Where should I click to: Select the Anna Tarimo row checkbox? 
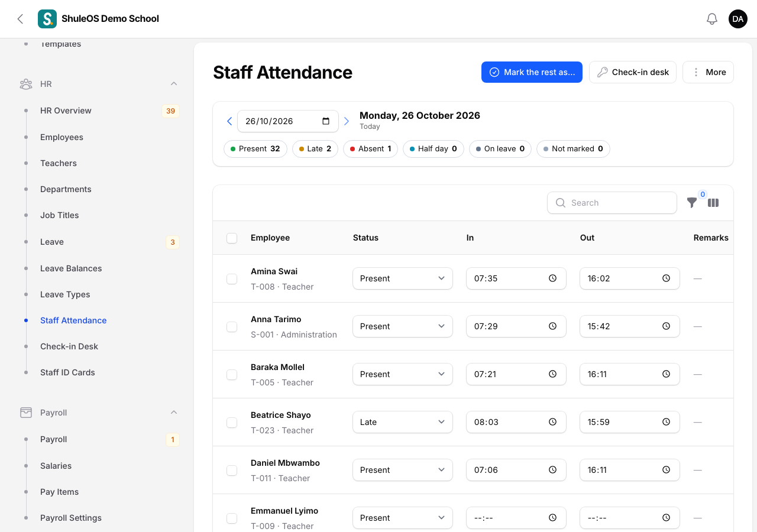(x=232, y=326)
